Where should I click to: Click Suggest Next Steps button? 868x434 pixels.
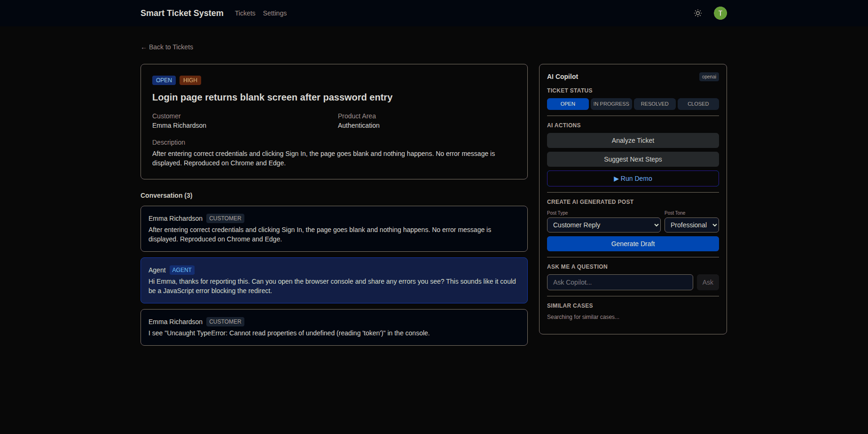coord(633,159)
